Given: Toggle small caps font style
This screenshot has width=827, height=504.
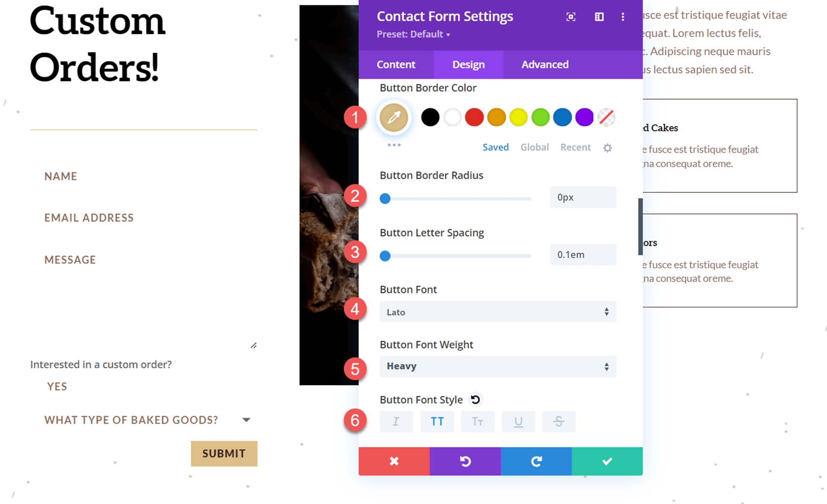Looking at the screenshot, I should [477, 422].
